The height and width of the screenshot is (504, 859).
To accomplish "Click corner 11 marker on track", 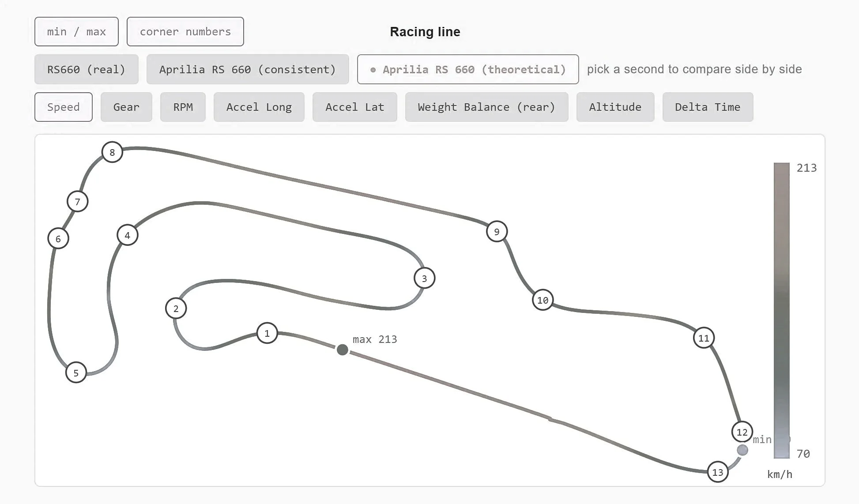I will click(x=704, y=338).
